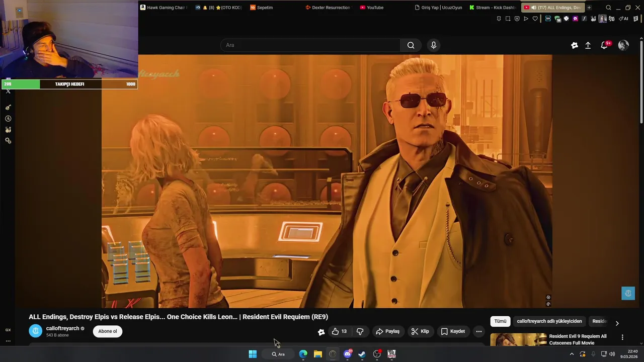
Task: Share the video via Paylaş button
Action: click(387, 331)
